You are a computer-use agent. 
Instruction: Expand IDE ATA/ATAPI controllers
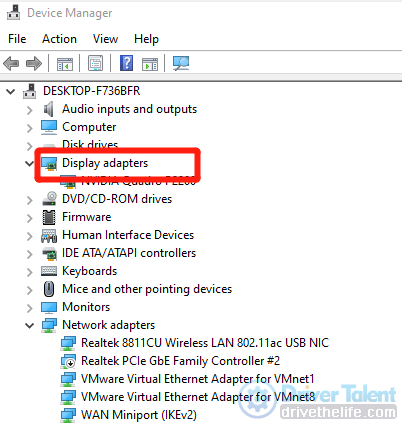[30, 254]
